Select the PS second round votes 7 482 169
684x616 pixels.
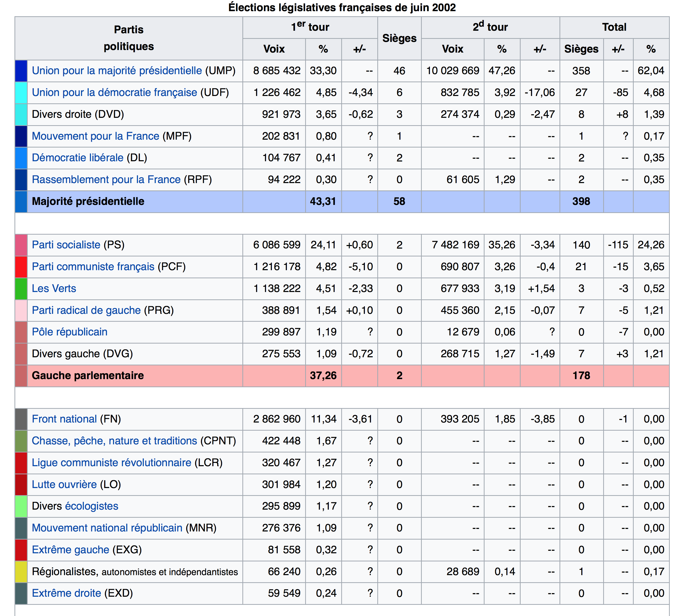coord(456,245)
